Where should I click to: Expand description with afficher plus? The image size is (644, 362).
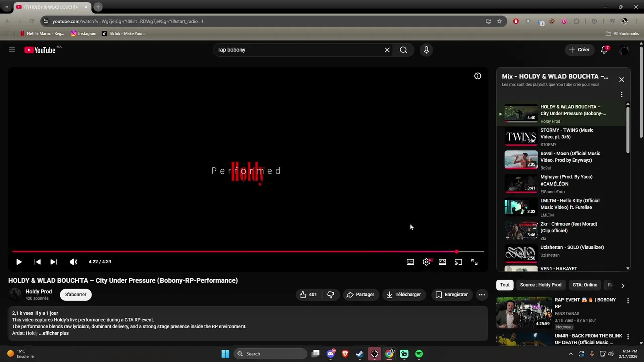[x=54, y=333]
